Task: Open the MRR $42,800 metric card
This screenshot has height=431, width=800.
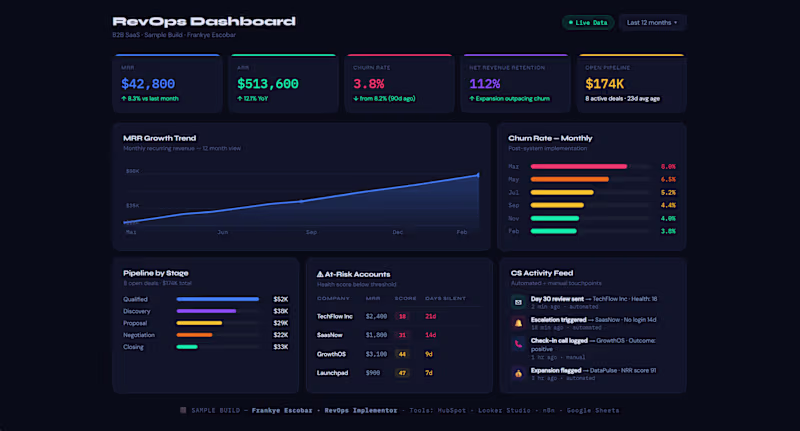Action: click(x=167, y=84)
